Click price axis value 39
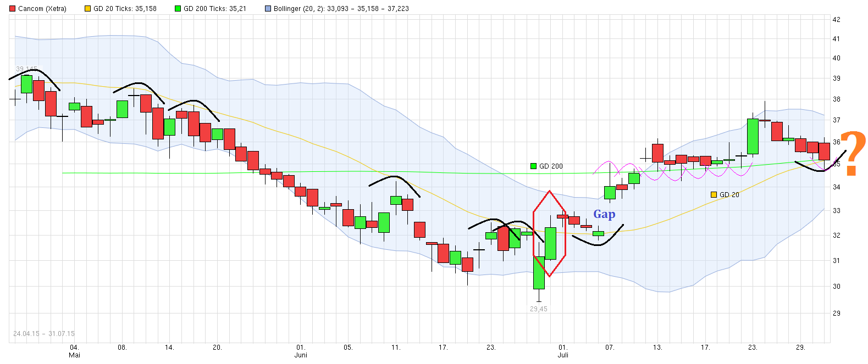Screen dimensions: 868x364 click(x=836, y=79)
